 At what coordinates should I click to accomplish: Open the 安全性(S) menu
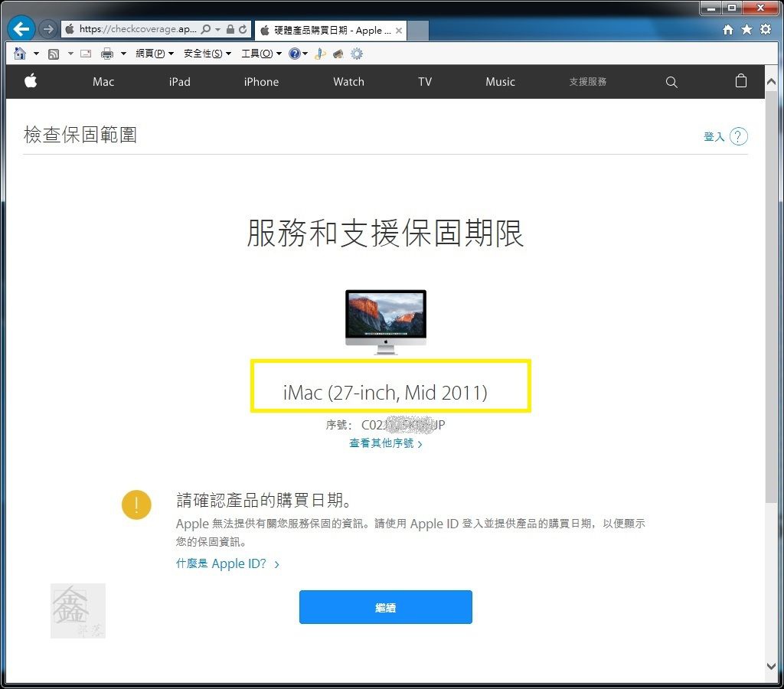tap(207, 54)
